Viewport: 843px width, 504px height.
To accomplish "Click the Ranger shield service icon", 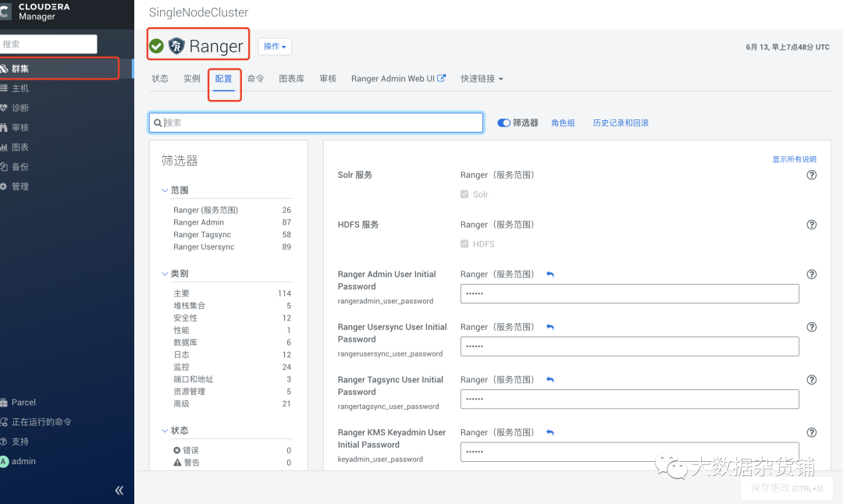I will pyautogui.click(x=176, y=46).
